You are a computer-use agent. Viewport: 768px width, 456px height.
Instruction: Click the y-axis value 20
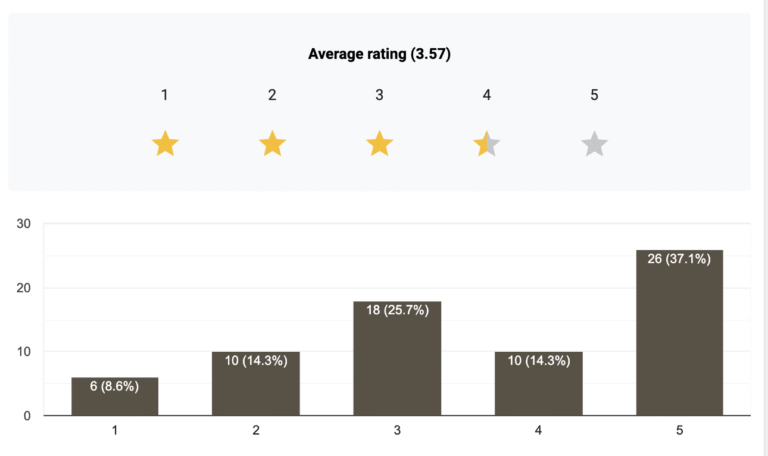[24, 288]
